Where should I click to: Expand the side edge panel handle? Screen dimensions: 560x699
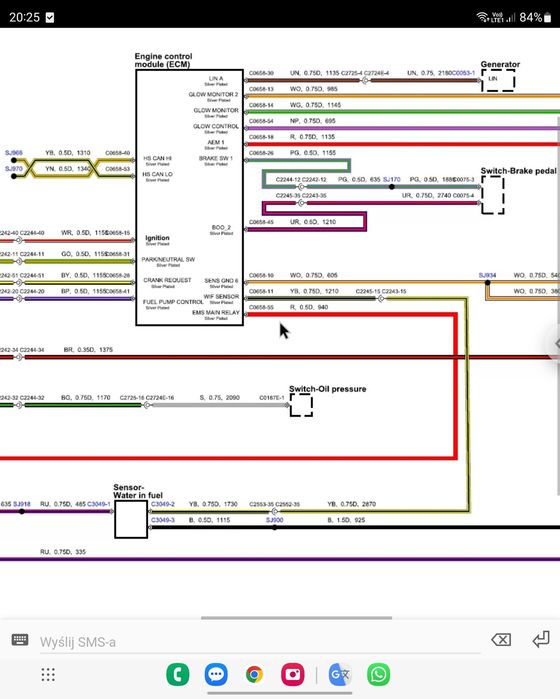point(556,344)
